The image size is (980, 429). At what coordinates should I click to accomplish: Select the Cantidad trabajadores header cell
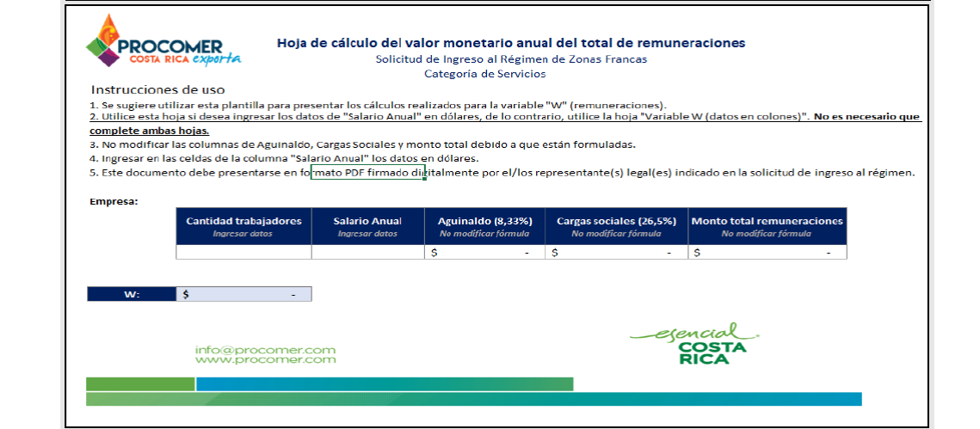pyautogui.click(x=243, y=226)
